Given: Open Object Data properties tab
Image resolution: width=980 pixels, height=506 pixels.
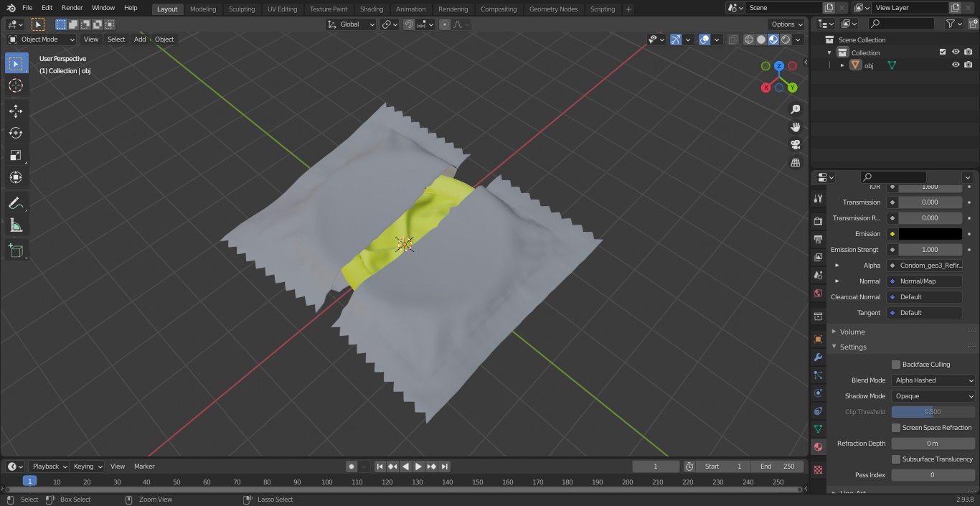Looking at the screenshot, I should point(818,428).
